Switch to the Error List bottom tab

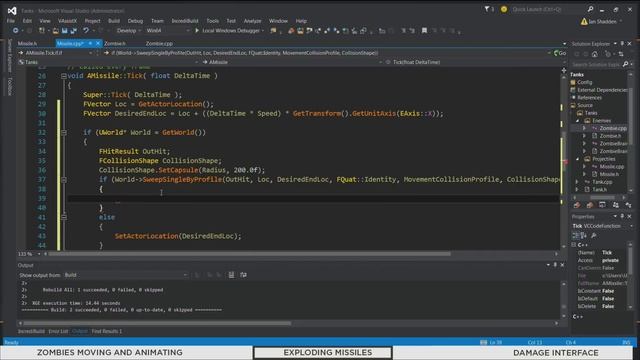click(x=58, y=331)
